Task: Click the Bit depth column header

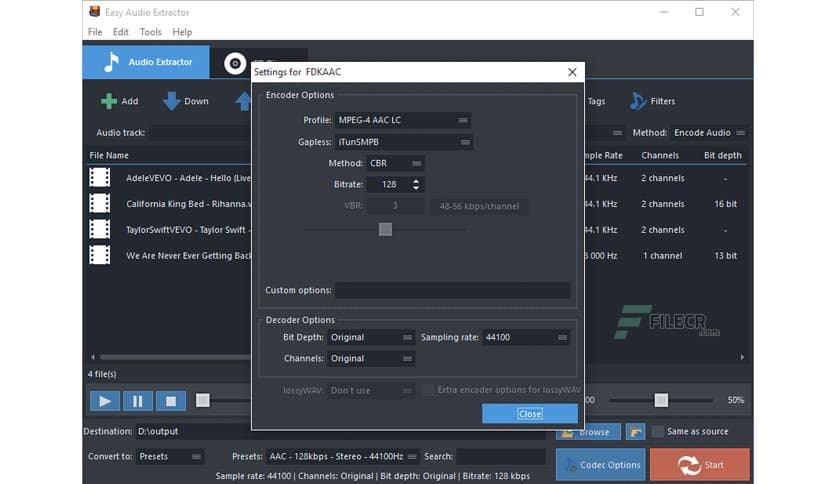Action: [722, 156]
